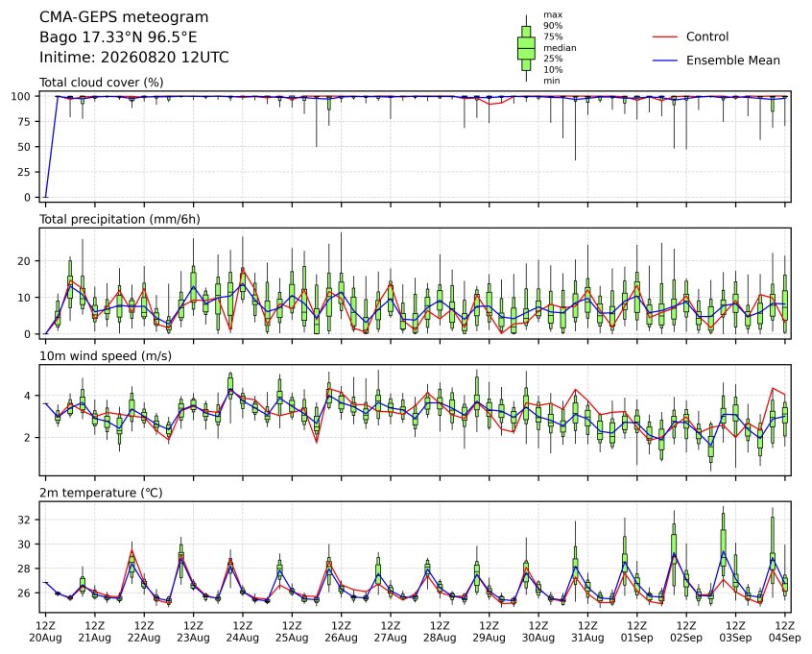Viewport: 812px width, 654px height.
Task: Click the '26' tick on temperature axis
Action: [25, 593]
